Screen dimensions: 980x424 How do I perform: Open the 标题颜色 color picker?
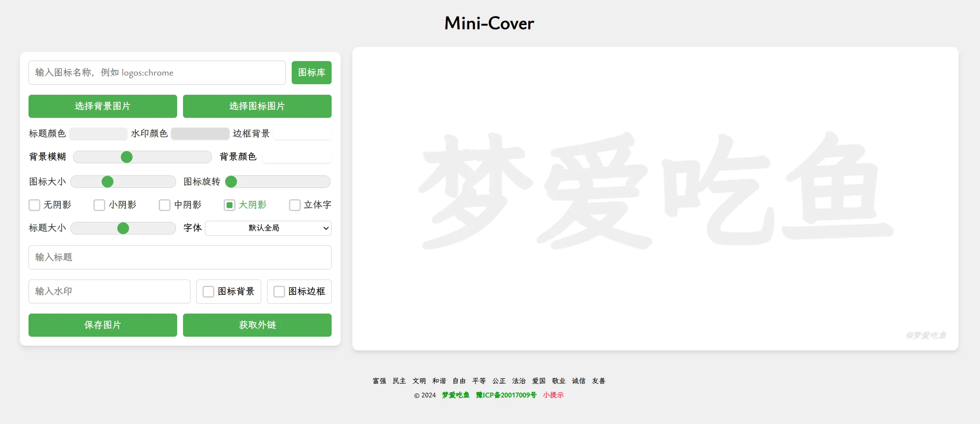[x=98, y=134]
